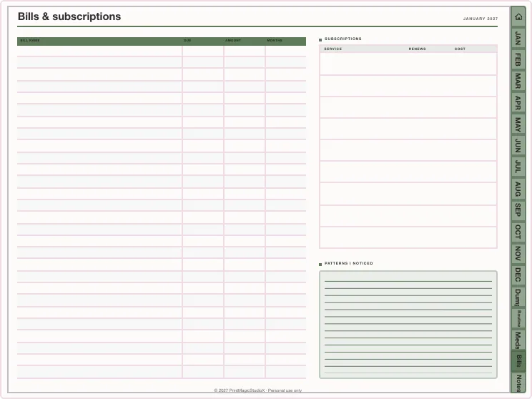532x399 pixels.
Task: Click the first bill name row cell
Action: pyautogui.click(x=99, y=51)
